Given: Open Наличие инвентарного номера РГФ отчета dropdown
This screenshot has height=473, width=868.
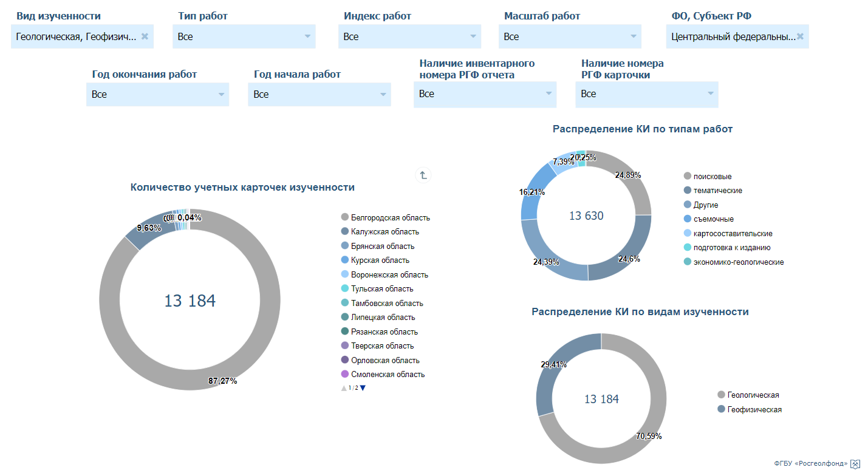Looking at the screenshot, I should click(485, 94).
